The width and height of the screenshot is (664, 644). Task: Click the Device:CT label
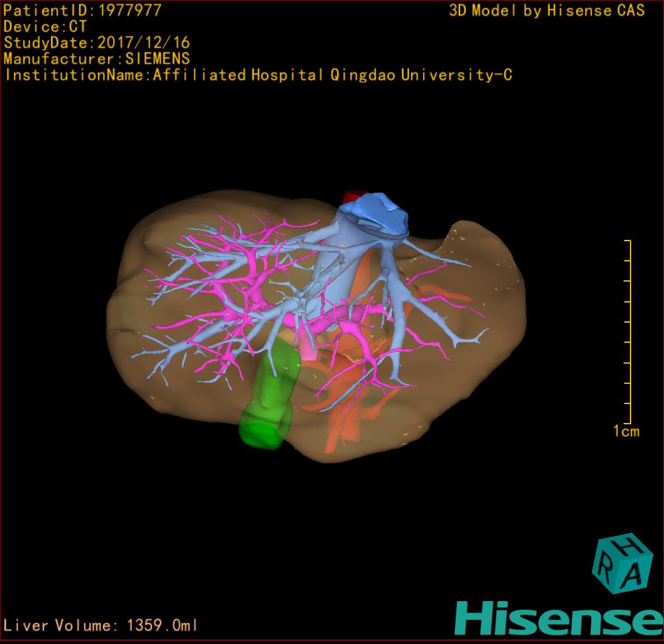[45, 27]
